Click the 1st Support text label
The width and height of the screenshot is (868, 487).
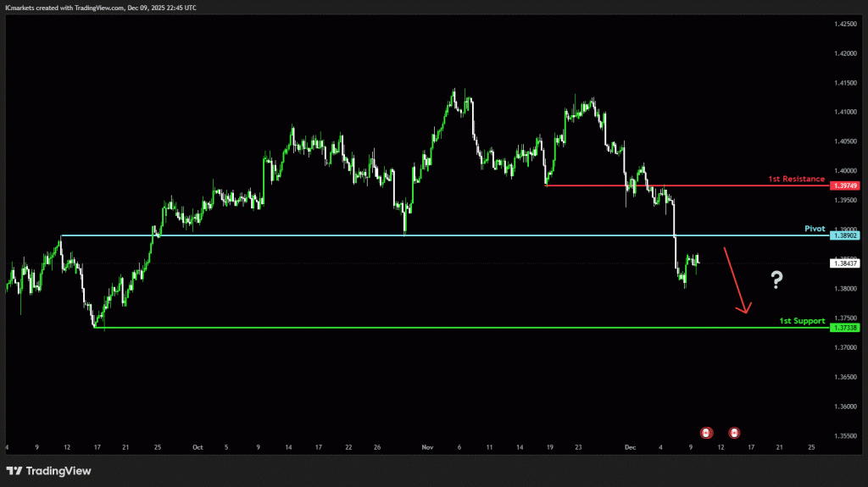point(802,322)
